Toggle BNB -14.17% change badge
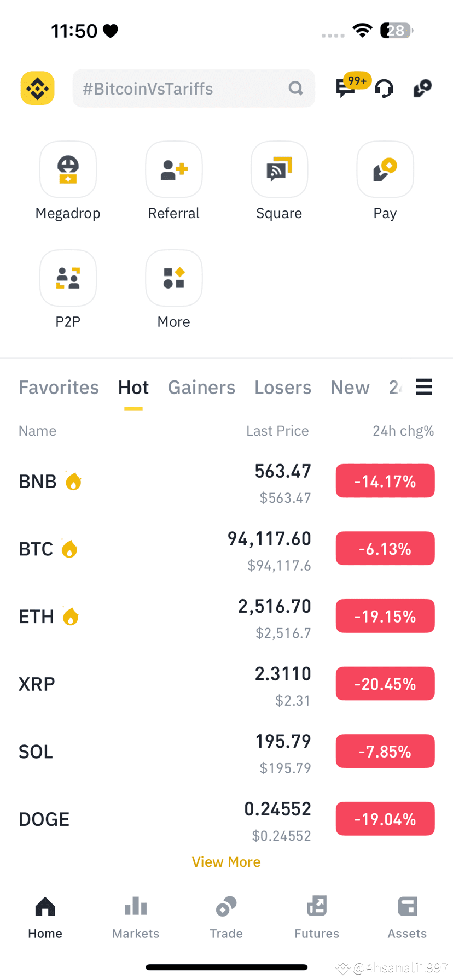Viewport: 453px width, 980px height. coord(385,481)
